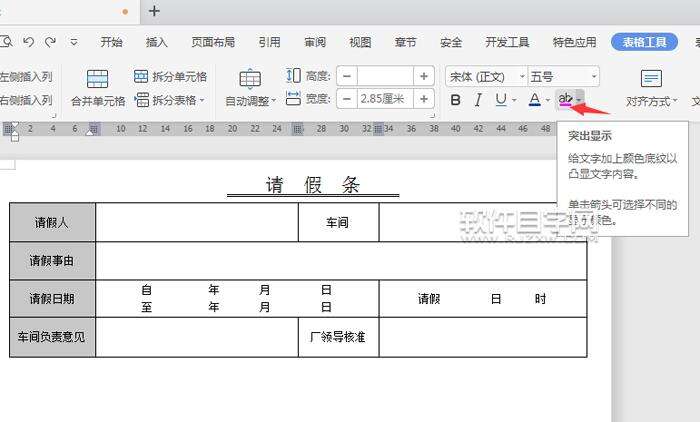Click the 车间负责意见 table cell
The image size is (700, 422).
pos(52,337)
